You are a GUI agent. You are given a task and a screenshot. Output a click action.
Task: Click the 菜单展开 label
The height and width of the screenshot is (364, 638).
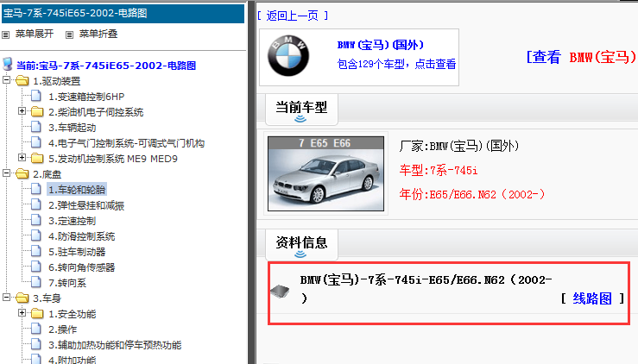coord(35,34)
